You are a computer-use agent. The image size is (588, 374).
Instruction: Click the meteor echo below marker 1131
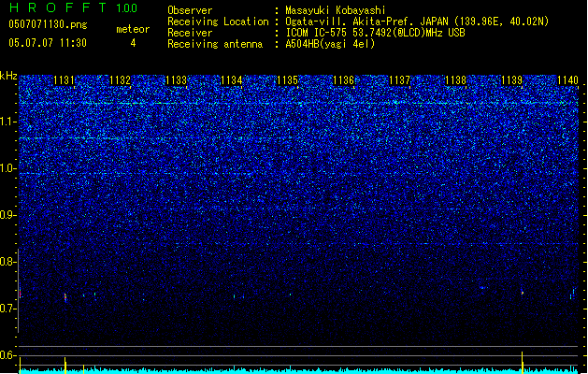(65, 297)
